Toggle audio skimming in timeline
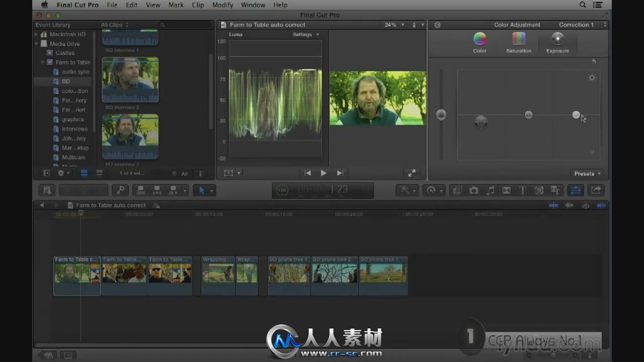The width and height of the screenshot is (644, 362). pyautogui.click(x=570, y=205)
